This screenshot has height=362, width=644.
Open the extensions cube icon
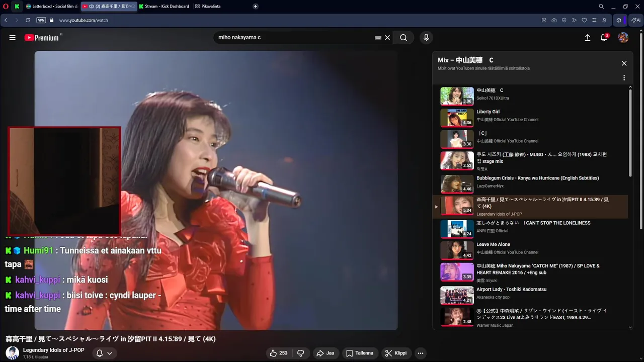[x=619, y=20]
